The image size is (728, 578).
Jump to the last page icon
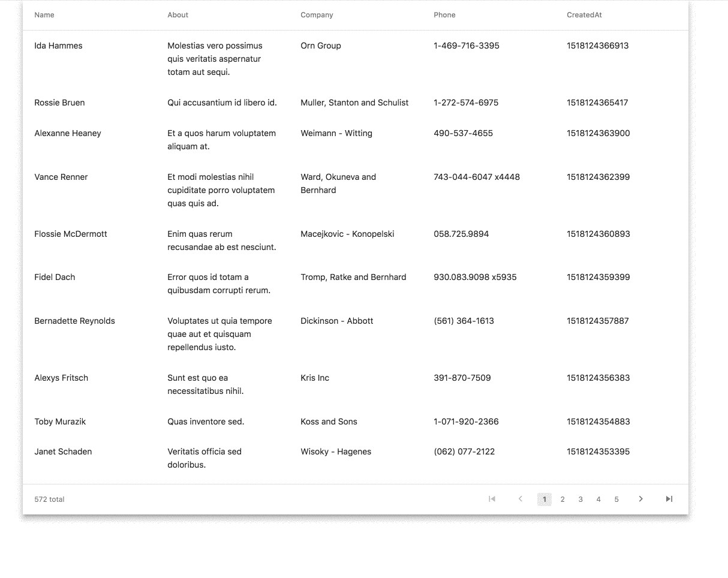tap(669, 499)
